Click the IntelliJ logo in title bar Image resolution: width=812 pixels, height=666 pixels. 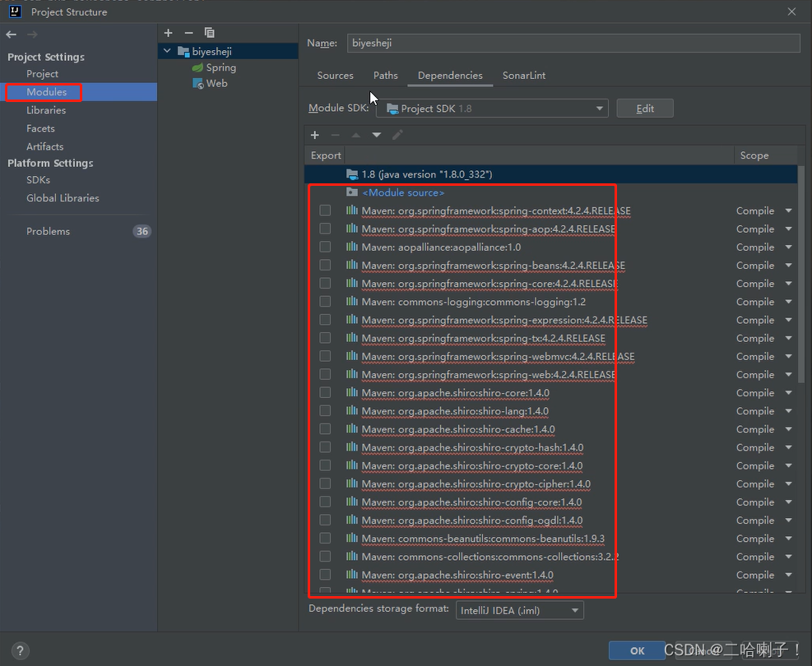(x=16, y=12)
